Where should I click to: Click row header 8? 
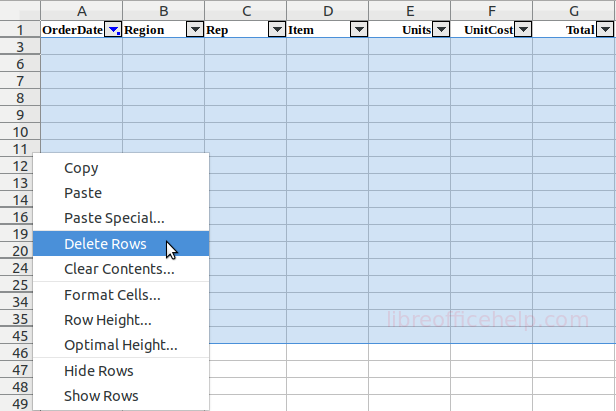pos(20,98)
